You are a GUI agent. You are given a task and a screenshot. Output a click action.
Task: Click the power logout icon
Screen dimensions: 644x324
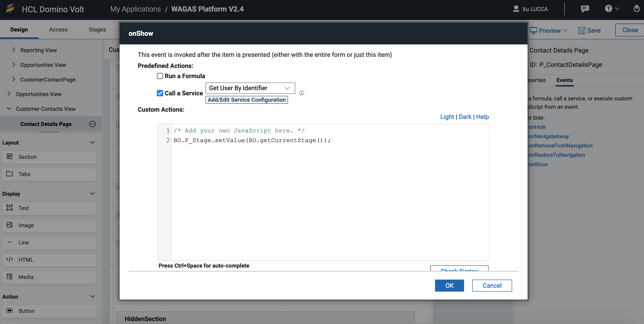point(637,9)
